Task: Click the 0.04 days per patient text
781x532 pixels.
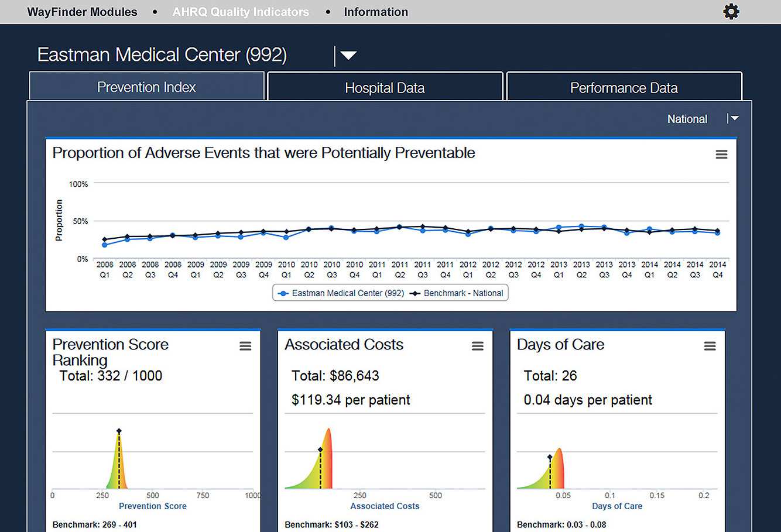Action: coord(588,400)
